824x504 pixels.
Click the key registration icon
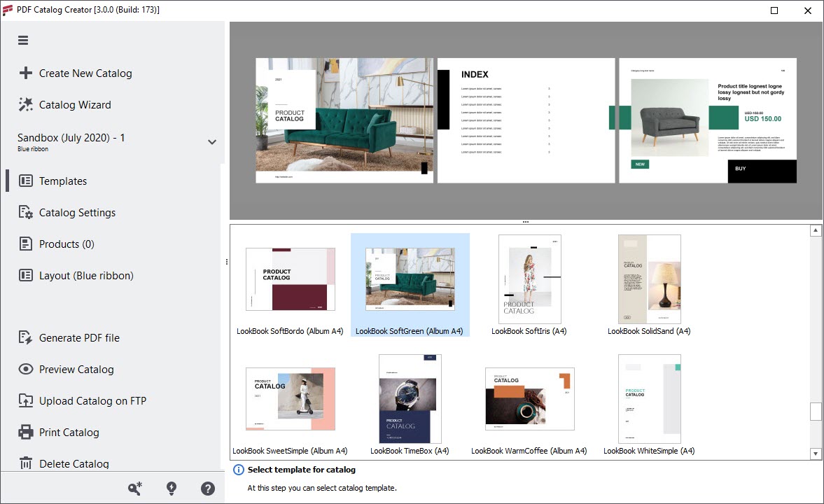tap(135, 489)
